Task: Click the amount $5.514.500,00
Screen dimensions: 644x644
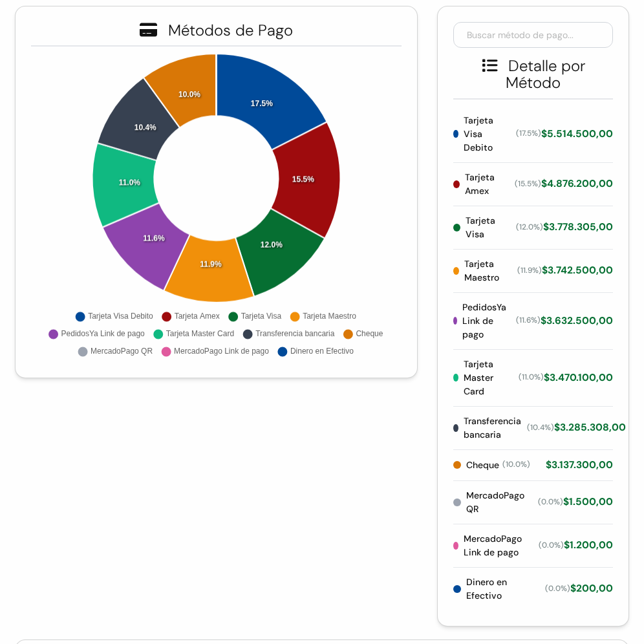Action: pos(577,133)
